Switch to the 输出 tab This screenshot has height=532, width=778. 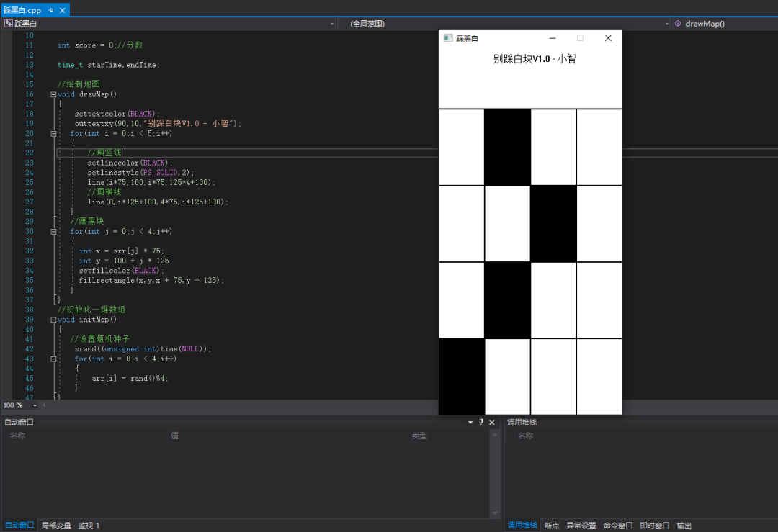(684, 526)
